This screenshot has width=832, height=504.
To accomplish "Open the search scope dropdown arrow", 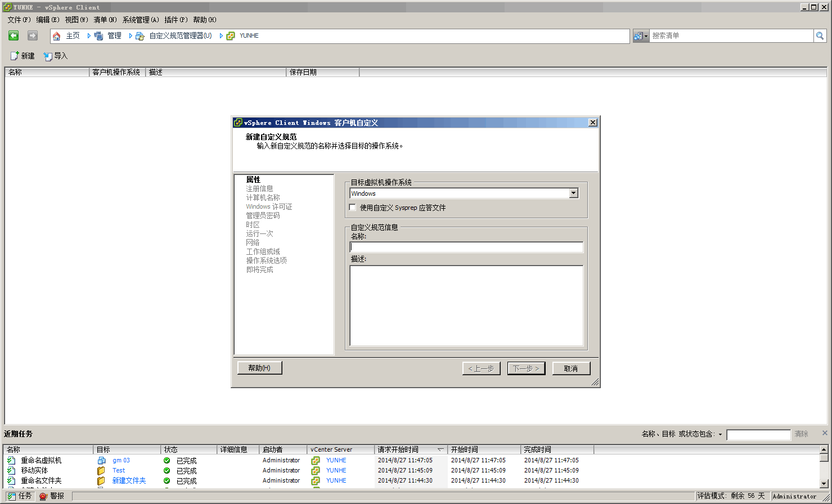I will (x=646, y=35).
